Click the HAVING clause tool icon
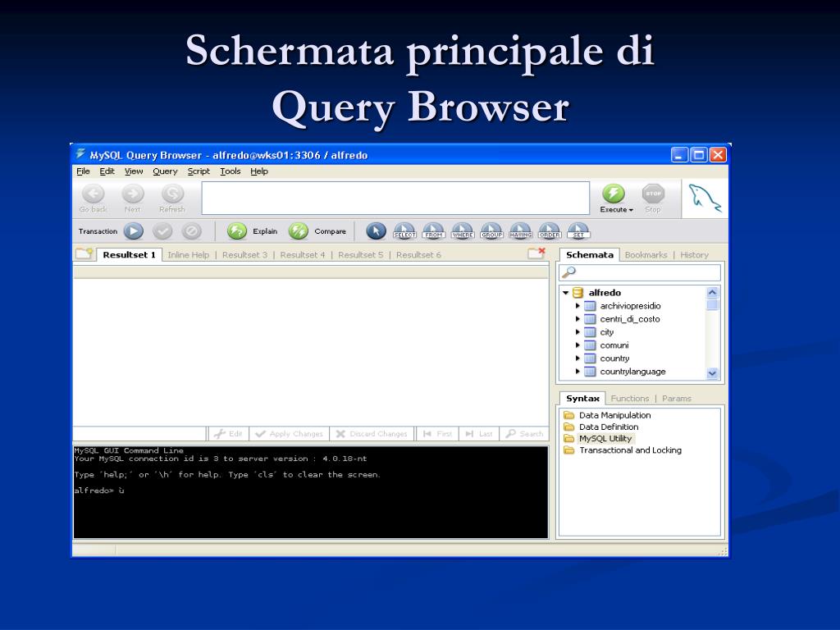Screen dimensions: 840x630 pos(520,231)
